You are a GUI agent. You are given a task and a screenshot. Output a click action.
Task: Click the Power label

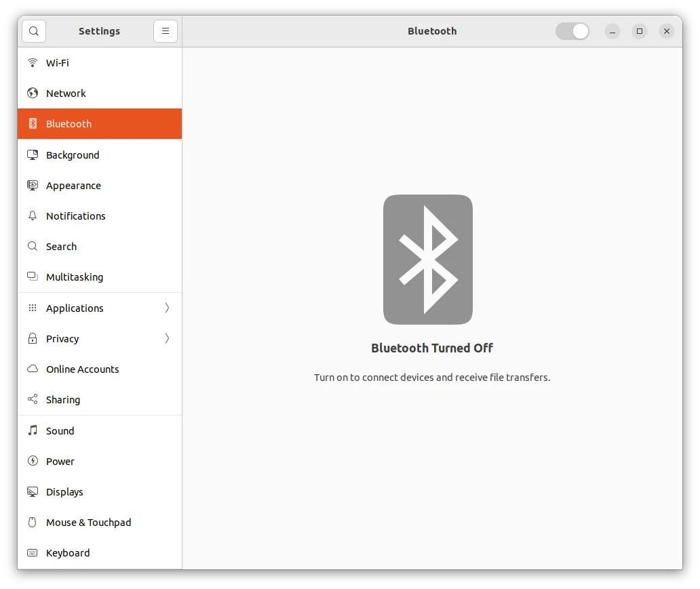60,462
